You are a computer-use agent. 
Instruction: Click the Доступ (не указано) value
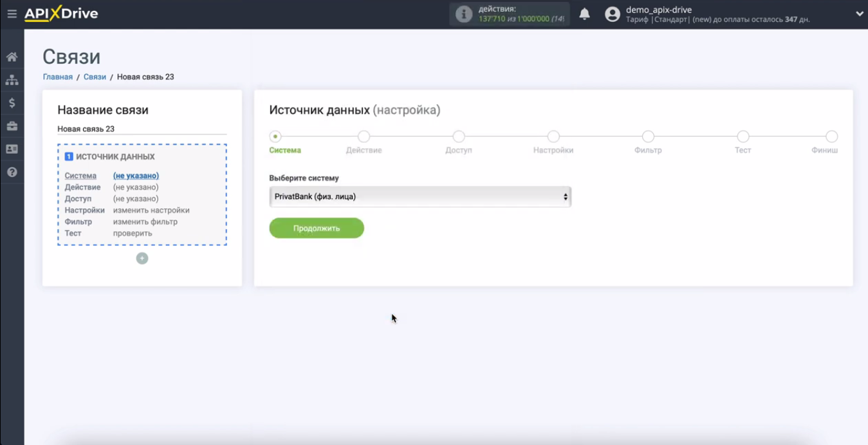136,199
